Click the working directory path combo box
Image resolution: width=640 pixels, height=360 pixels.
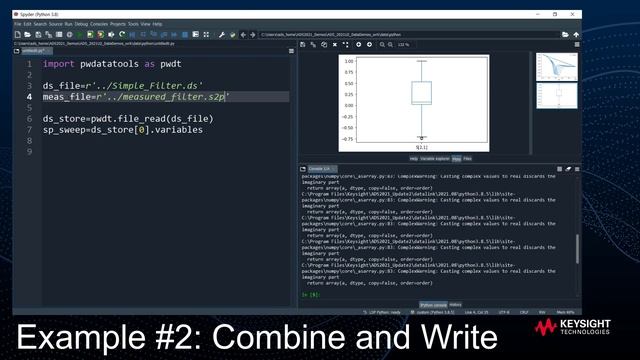[x=409, y=35]
